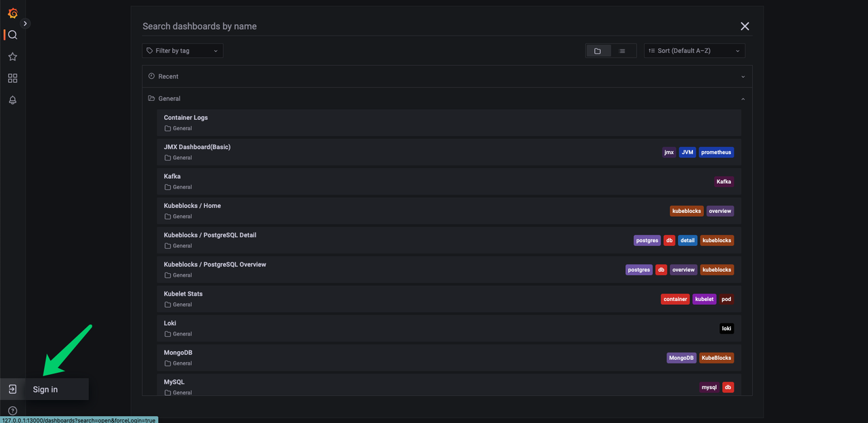Click the jmx tag

pos(669,153)
